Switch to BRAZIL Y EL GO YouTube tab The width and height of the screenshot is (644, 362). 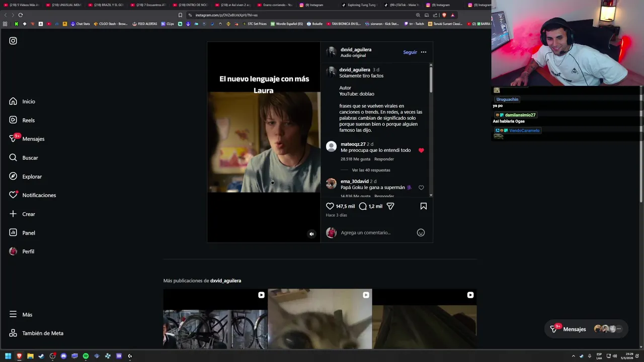(106, 5)
